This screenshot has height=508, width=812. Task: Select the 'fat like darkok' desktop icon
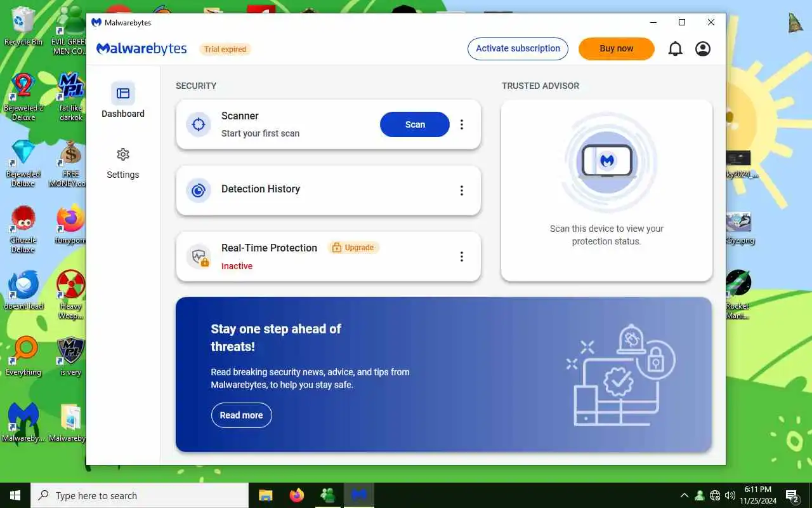point(70,97)
